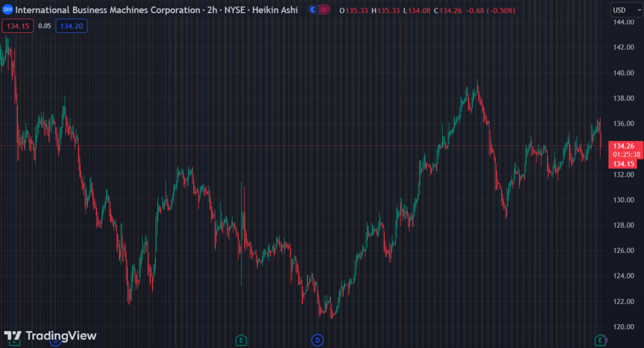Click the red 134.15 sell price button
Screen dimensions: 644x348
tap(18, 26)
